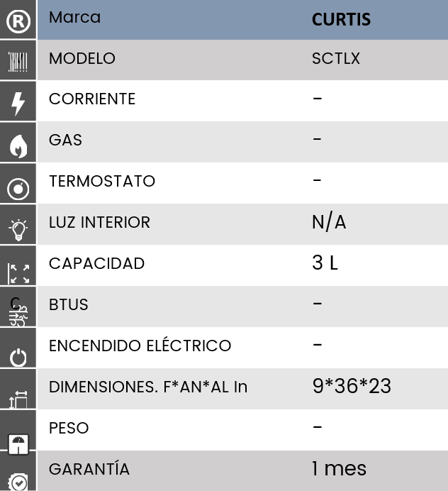Select the expand arrows icon for CAPACIDAD
Screen dimensions: 448x491
click(x=18, y=274)
